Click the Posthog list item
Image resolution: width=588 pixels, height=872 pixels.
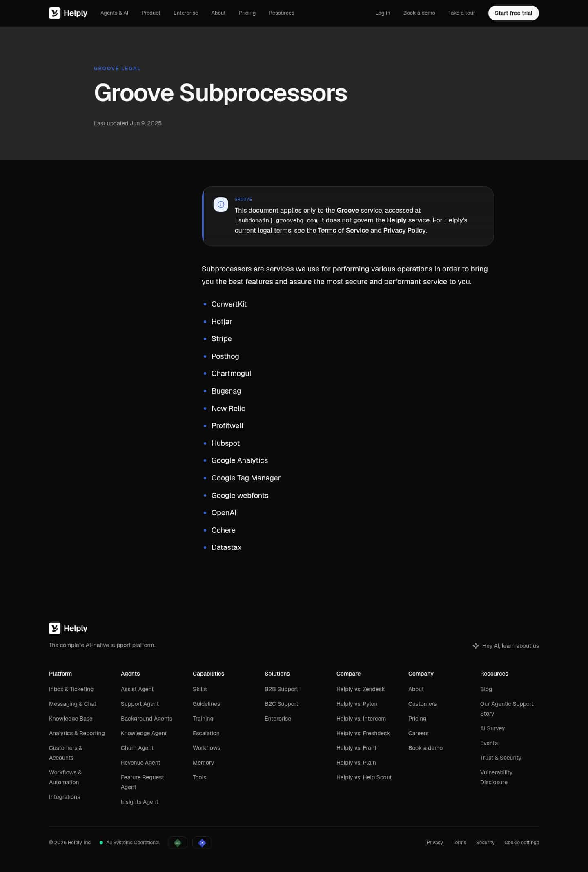225,356
